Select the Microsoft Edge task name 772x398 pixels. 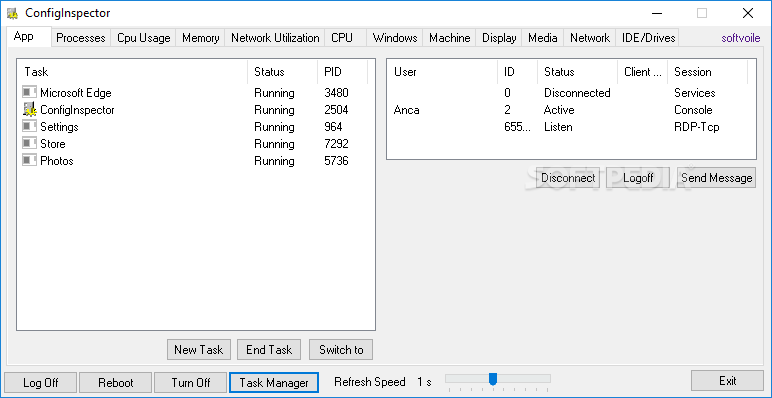tap(76, 93)
